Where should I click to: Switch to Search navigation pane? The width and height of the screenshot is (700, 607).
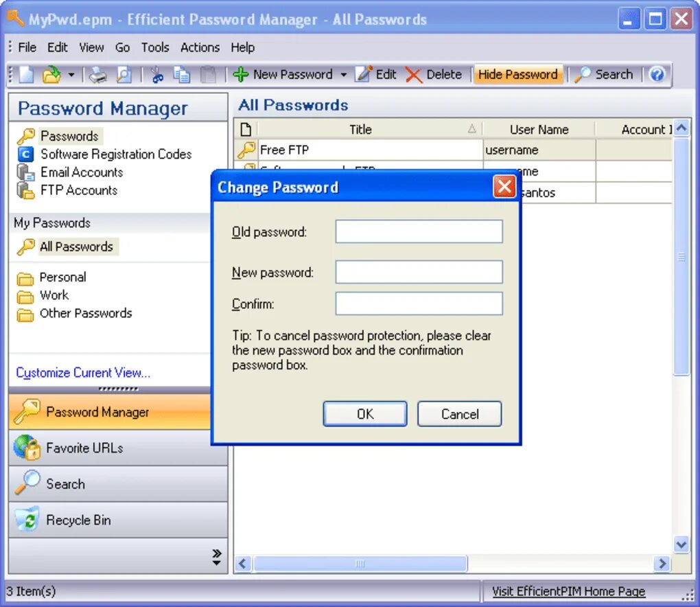coord(118,484)
